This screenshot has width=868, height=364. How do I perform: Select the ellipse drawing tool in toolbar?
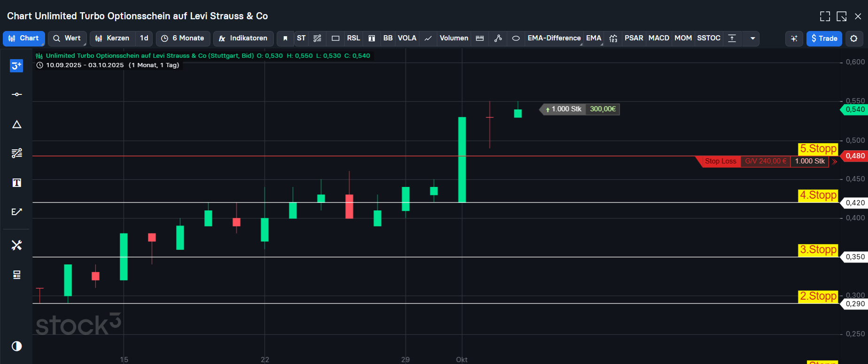point(516,39)
